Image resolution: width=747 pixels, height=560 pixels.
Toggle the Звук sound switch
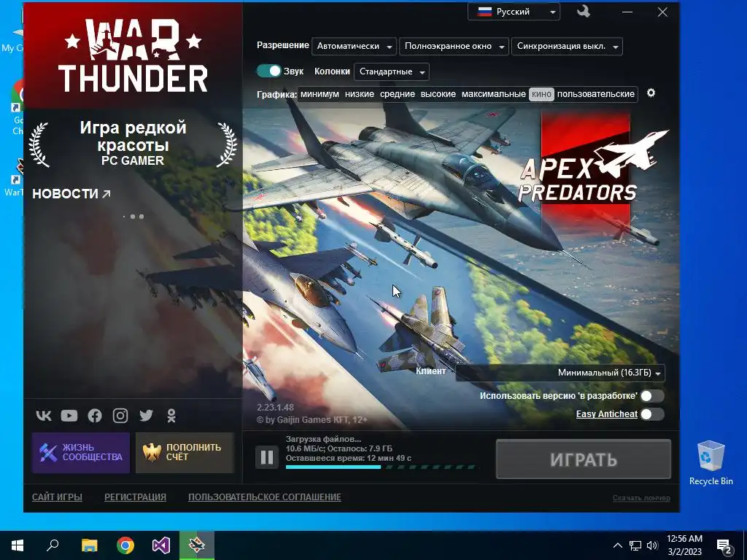(269, 71)
